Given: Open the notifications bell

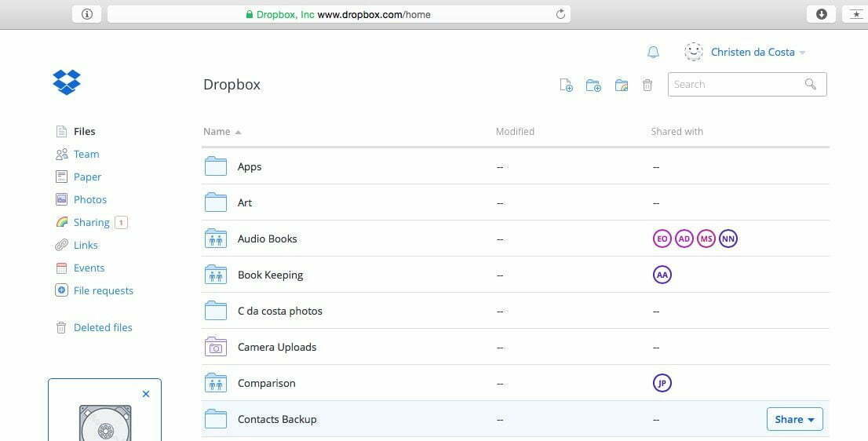Looking at the screenshot, I should point(653,52).
